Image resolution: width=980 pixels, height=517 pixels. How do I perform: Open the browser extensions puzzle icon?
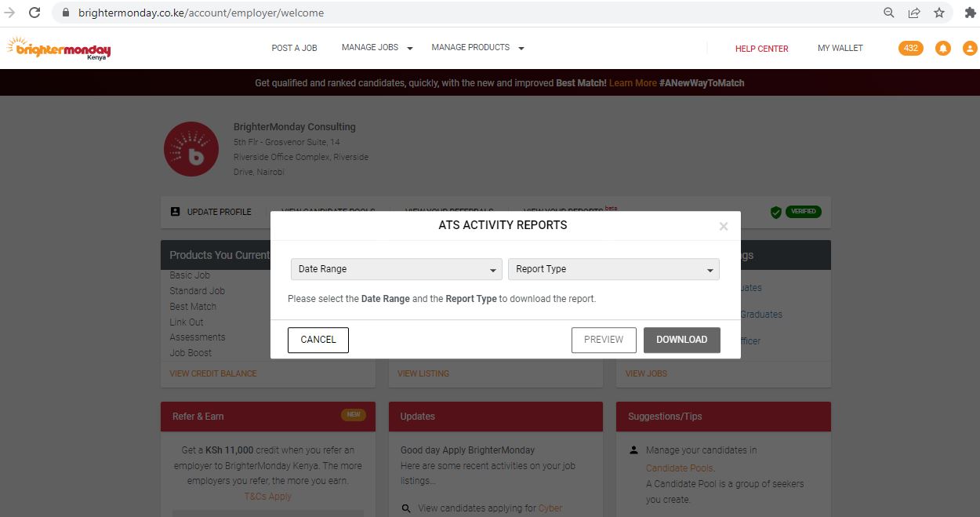[970, 13]
